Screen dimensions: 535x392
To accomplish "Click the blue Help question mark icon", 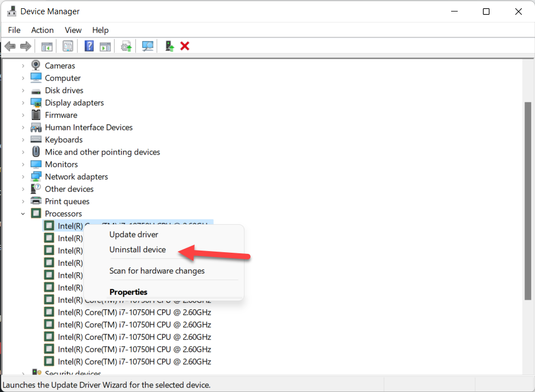I will coord(89,46).
